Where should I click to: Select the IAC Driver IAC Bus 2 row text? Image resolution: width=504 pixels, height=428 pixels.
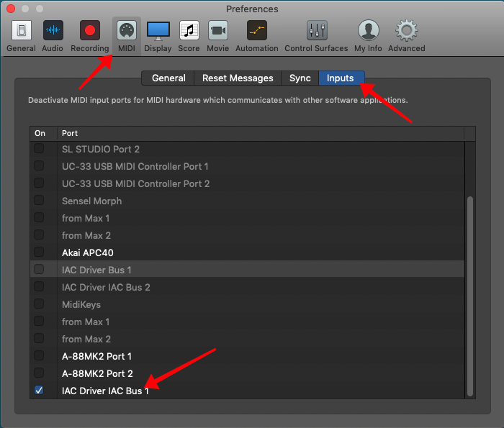pyautogui.click(x=106, y=287)
